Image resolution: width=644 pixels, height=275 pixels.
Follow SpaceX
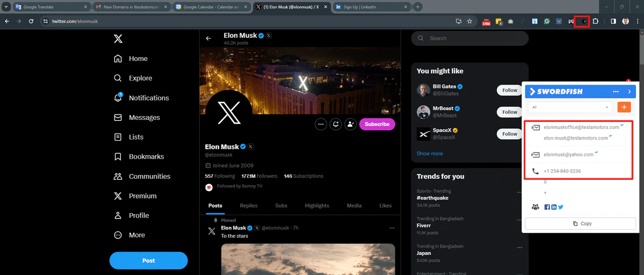[x=510, y=134]
